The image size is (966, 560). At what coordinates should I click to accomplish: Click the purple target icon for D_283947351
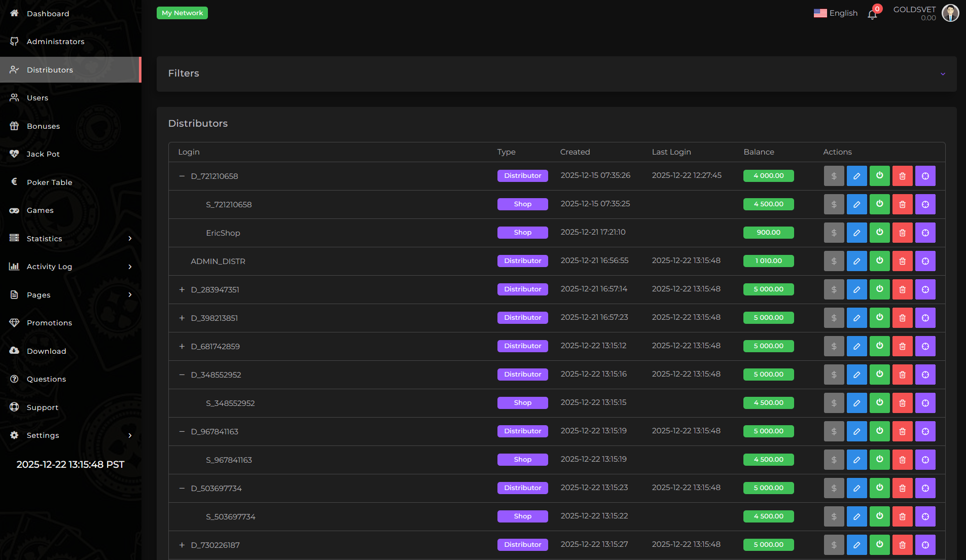click(x=925, y=289)
